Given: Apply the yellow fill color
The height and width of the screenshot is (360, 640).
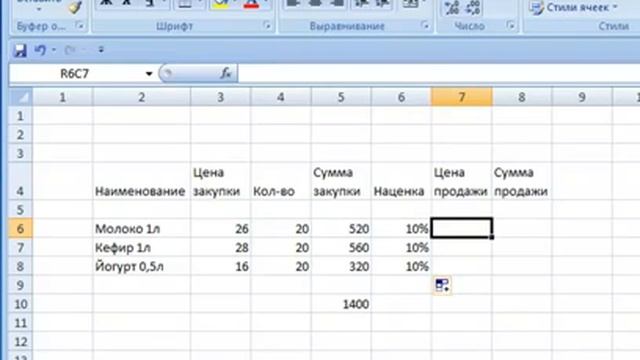Looking at the screenshot, I should [x=220, y=5].
